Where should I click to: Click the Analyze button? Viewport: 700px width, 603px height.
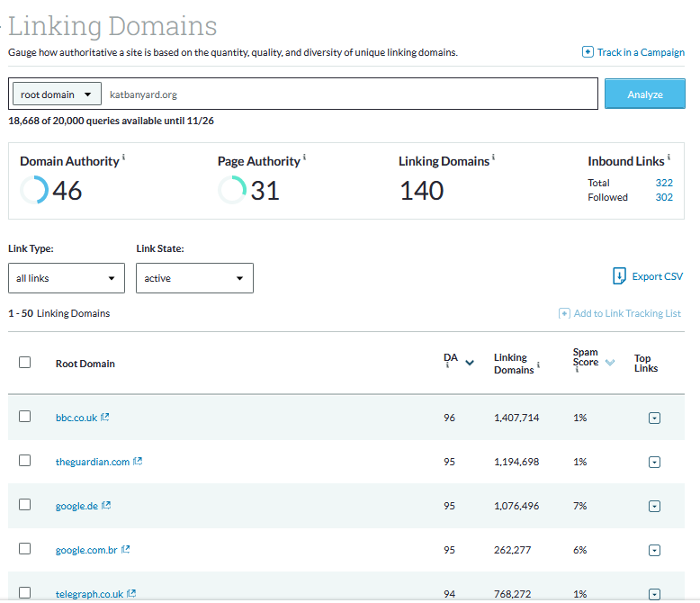click(x=645, y=94)
